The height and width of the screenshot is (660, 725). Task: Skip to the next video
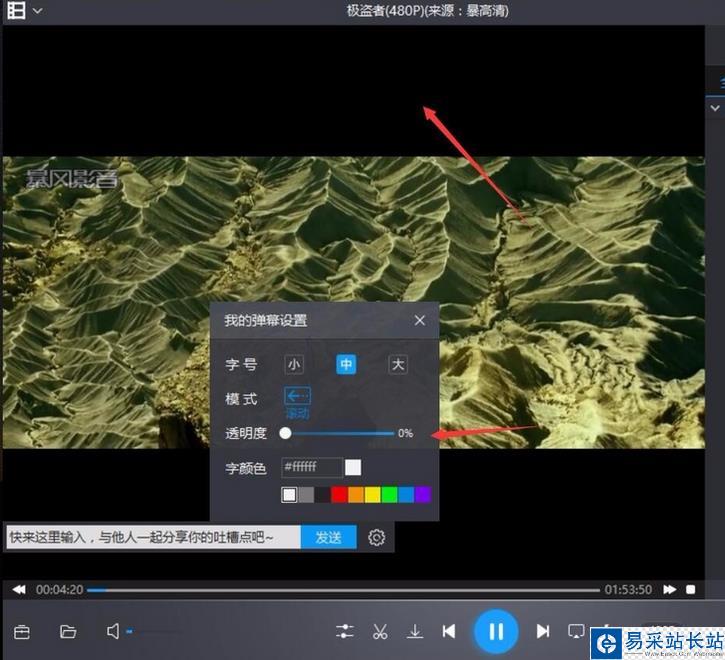tap(543, 631)
